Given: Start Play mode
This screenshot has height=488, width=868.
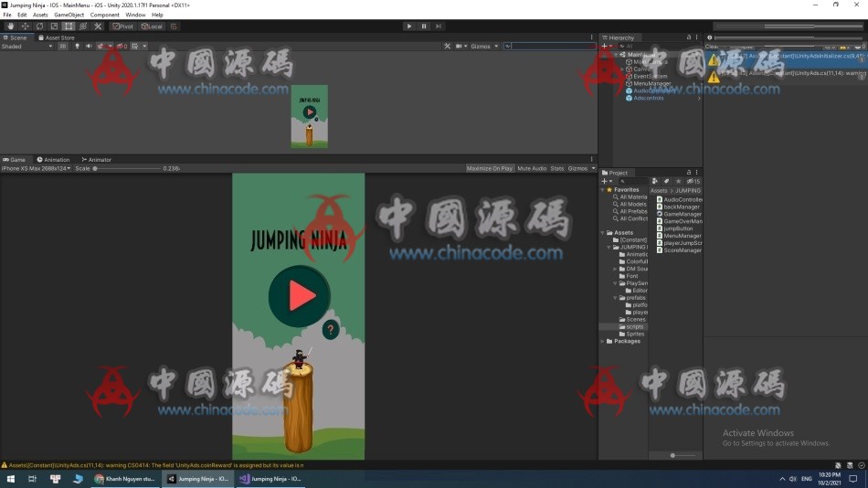Looking at the screenshot, I should pos(409,26).
